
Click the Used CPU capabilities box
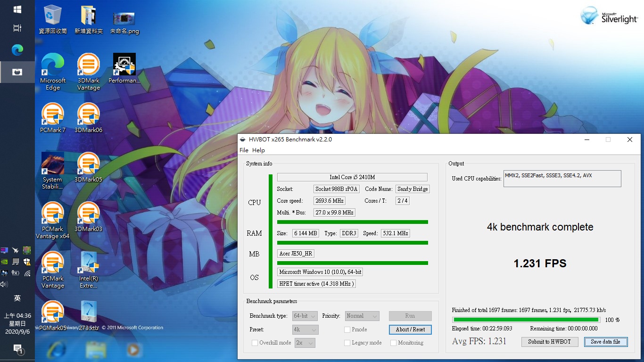(x=562, y=179)
